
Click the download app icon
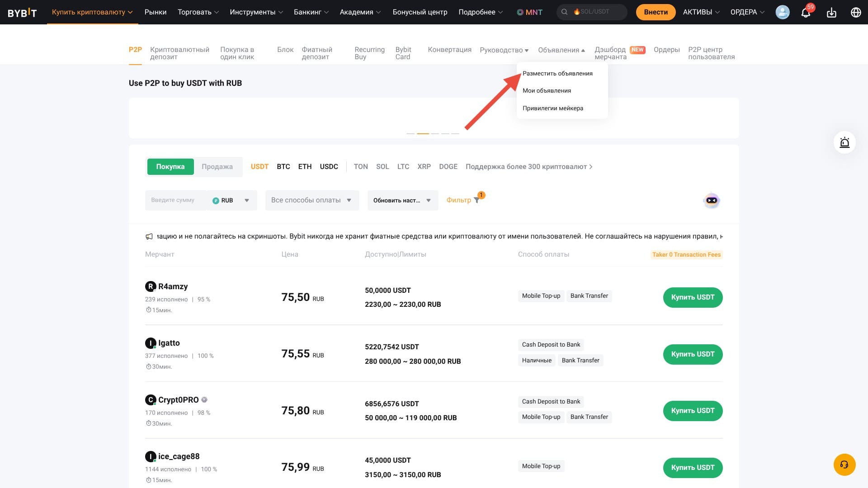[831, 13]
